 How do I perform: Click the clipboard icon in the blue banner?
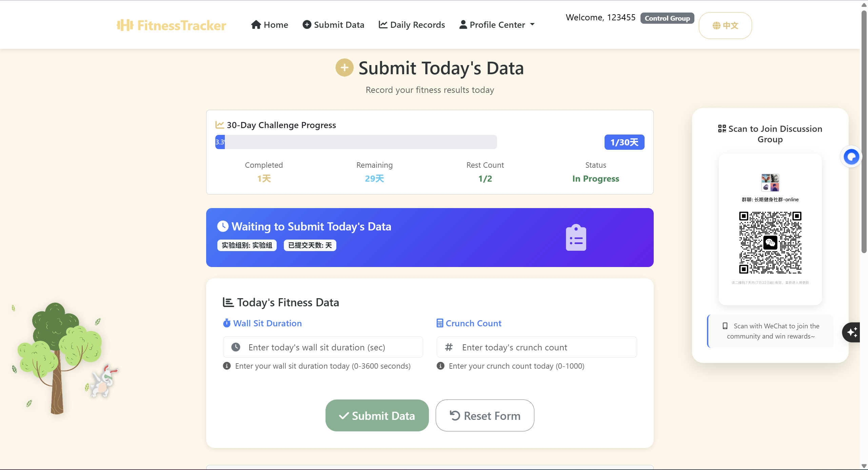coord(576,238)
